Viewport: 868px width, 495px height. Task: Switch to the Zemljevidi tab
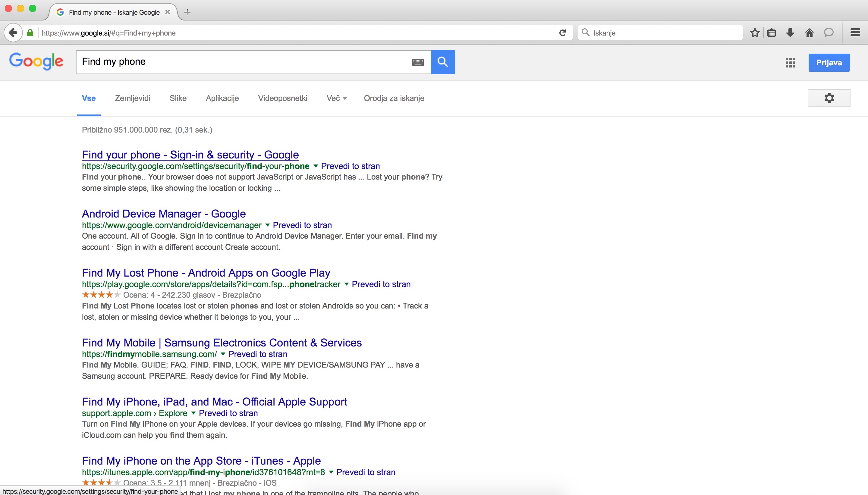[133, 98]
